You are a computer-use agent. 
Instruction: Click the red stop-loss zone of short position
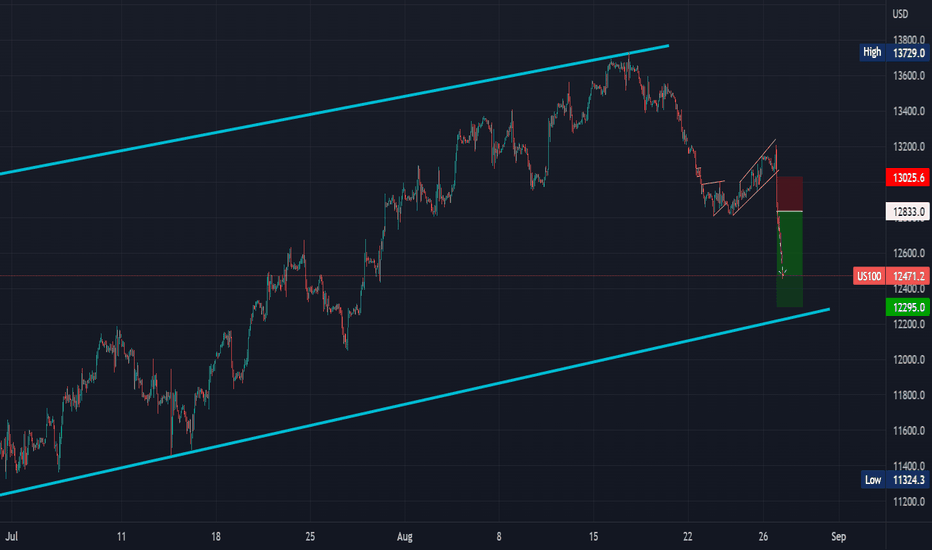coord(790,194)
